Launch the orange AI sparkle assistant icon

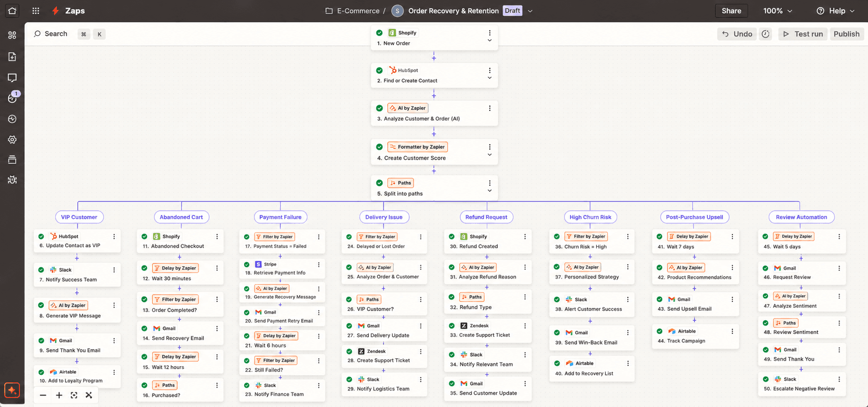pyautogui.click(x=12, y=390)
